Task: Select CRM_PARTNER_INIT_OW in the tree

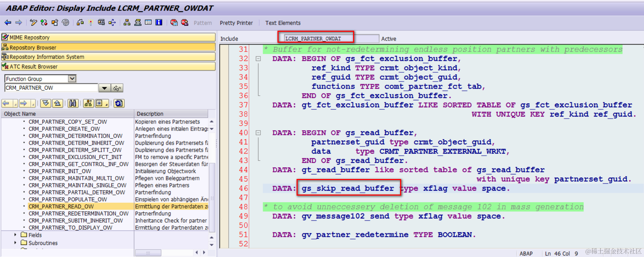Action: (60, 171)
